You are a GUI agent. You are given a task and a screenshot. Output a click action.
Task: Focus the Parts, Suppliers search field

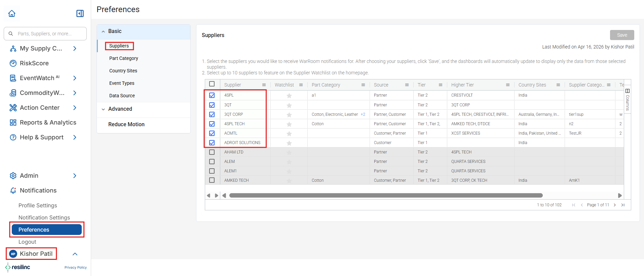click(x=45, y=34)
